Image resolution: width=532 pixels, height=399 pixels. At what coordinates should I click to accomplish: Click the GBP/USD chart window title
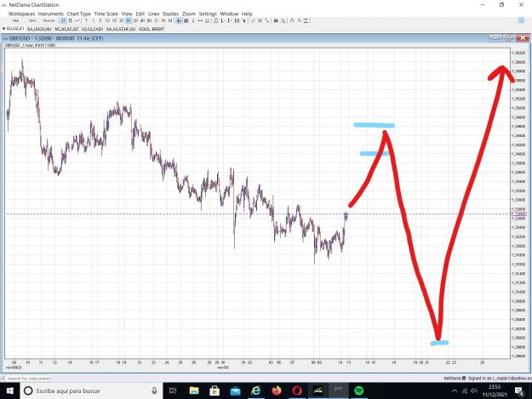(x=56, y=38)
